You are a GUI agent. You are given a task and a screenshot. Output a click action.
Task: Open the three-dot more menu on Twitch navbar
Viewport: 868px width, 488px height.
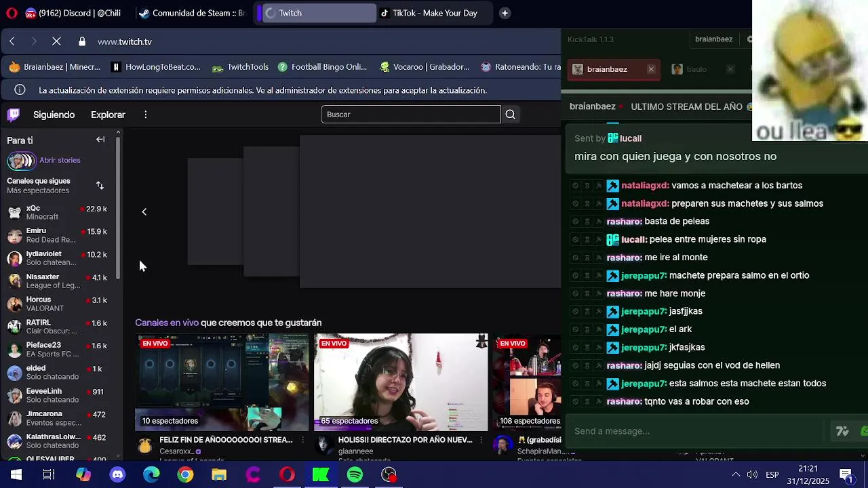coord(145,115)
